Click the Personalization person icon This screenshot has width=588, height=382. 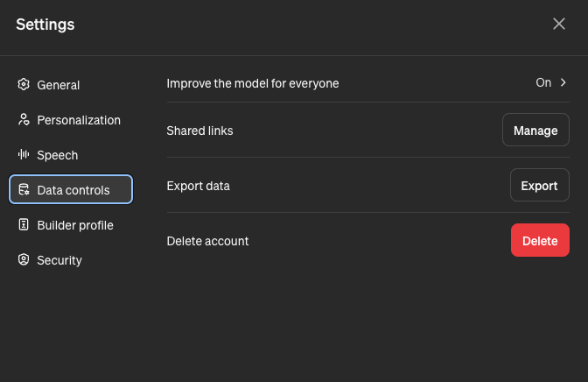pos(24,120)
